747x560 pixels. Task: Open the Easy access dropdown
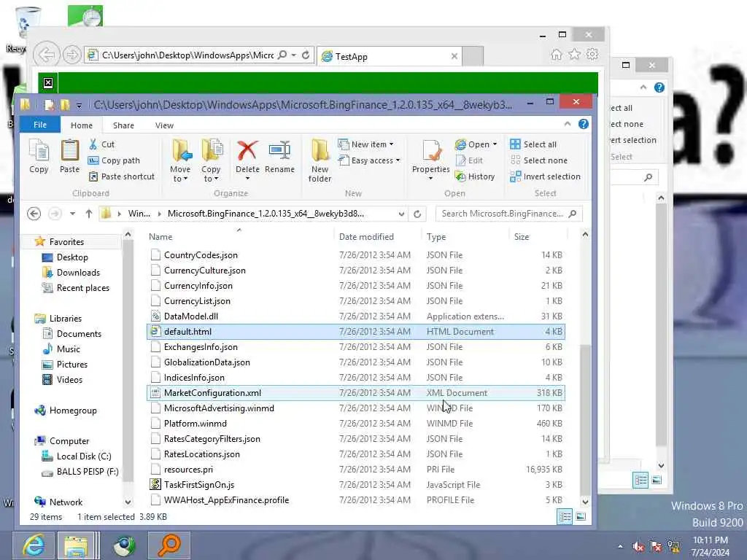[369, 160]
